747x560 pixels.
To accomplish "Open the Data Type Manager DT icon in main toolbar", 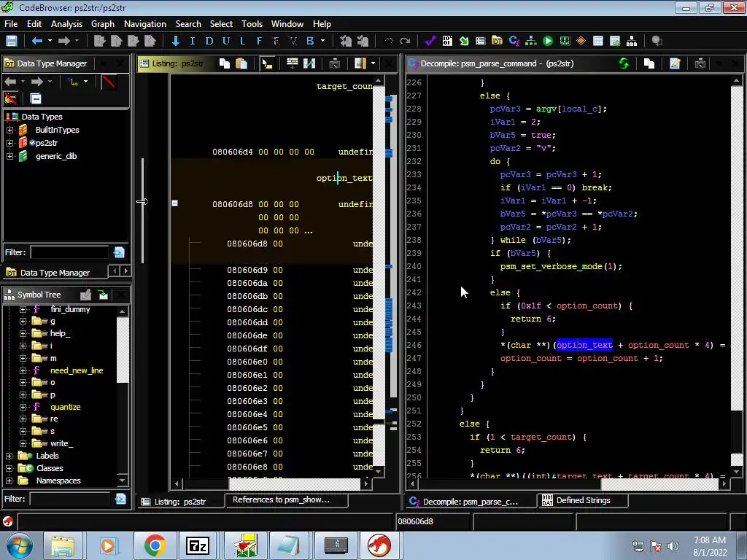I will [x=498, y=41].
